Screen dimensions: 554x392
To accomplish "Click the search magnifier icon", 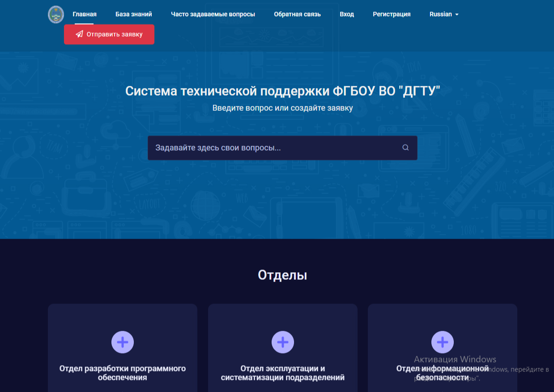I will coord(405,148).
